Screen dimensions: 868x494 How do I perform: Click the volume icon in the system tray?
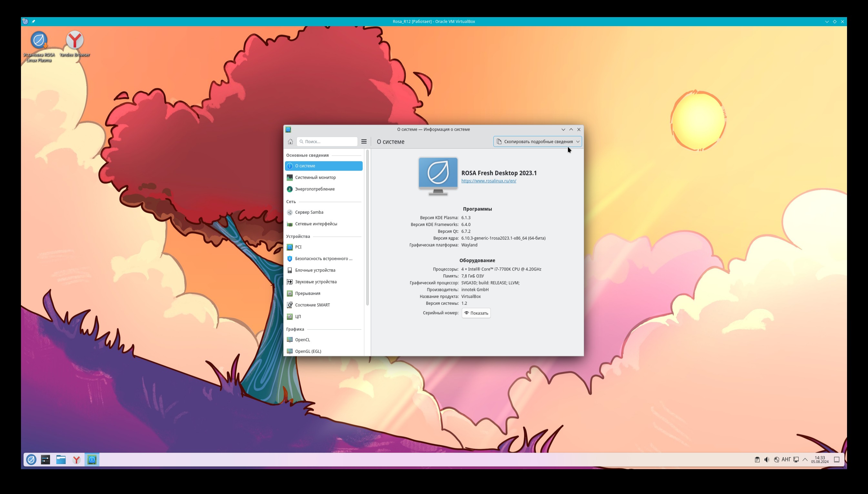point(767,460)
